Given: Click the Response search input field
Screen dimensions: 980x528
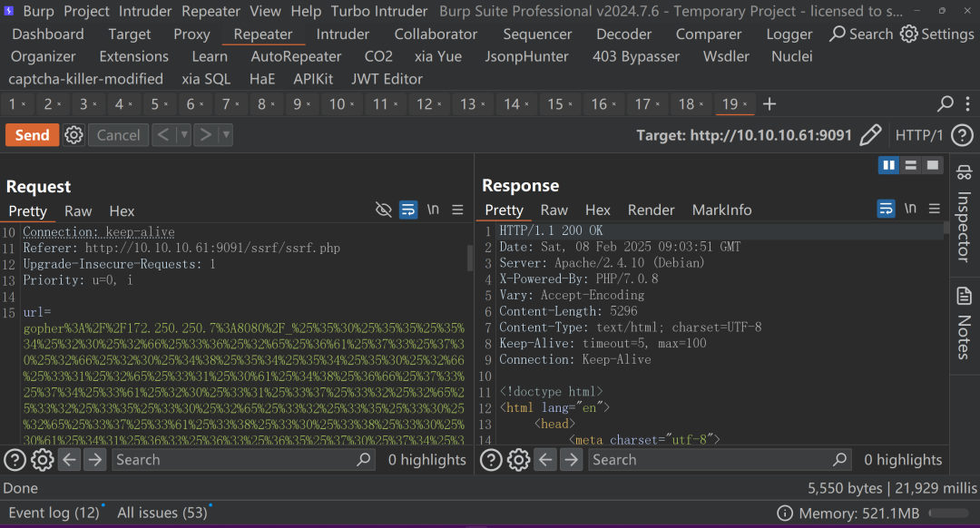Looking at the screenshot, I should tap(720, 460).
